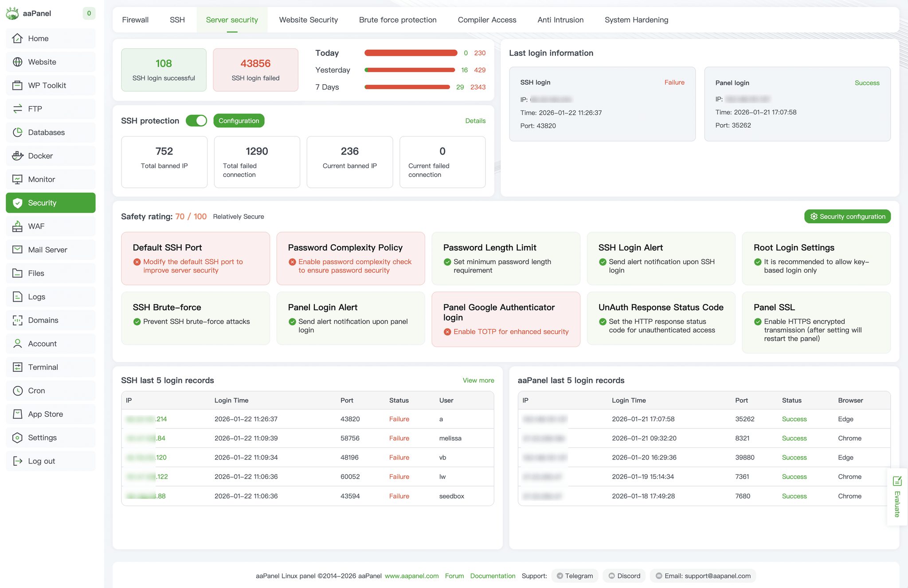This screenshot has width=908, height=588.
Task: Toggle the SSH protection switch
Action: [x=196, y=121]
